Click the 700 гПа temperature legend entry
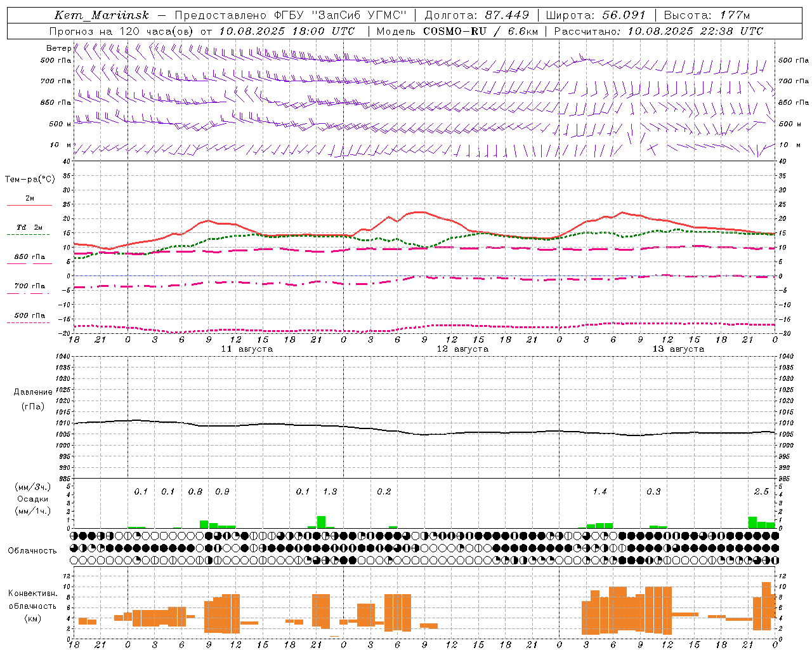Viewport: 812px width, 650px height. (x=30, y=286)
